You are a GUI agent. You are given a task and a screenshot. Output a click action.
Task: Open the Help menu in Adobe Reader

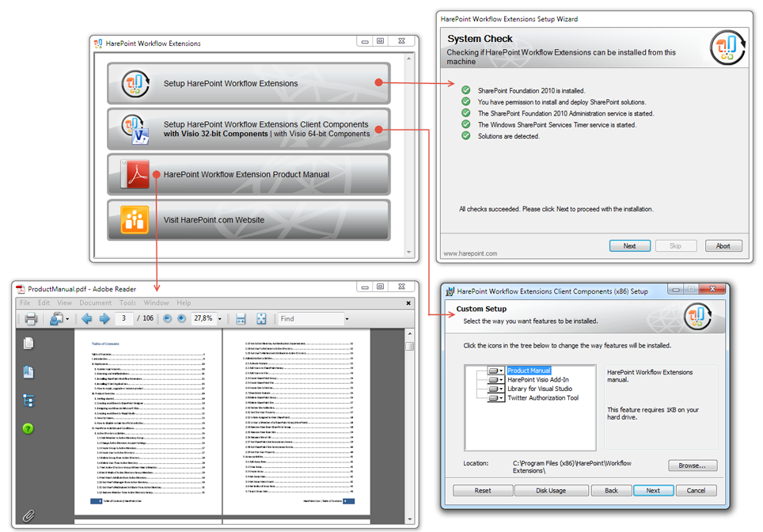click(184, 302)
